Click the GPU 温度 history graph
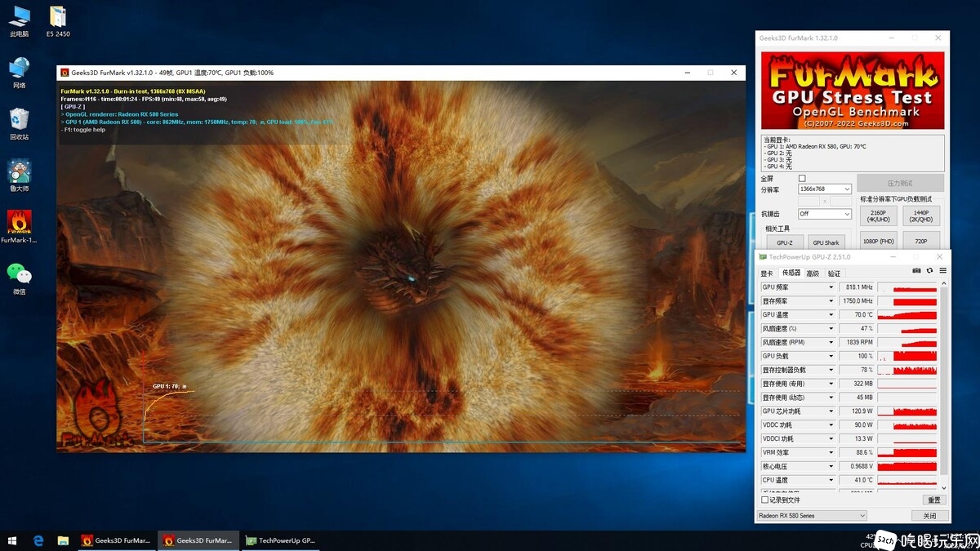This screenshot has width=980, height=551. pyautogui.click(x=907, y=315)
